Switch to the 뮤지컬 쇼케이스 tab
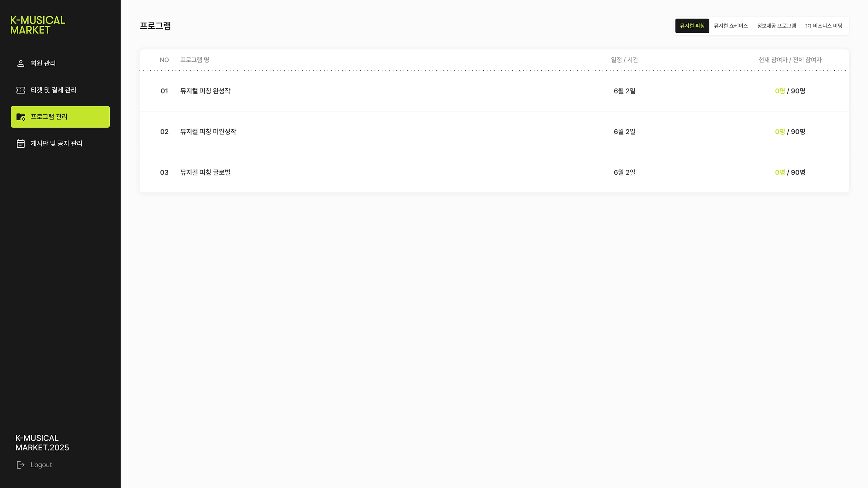The image size is (868, 488). pos(731,26)
